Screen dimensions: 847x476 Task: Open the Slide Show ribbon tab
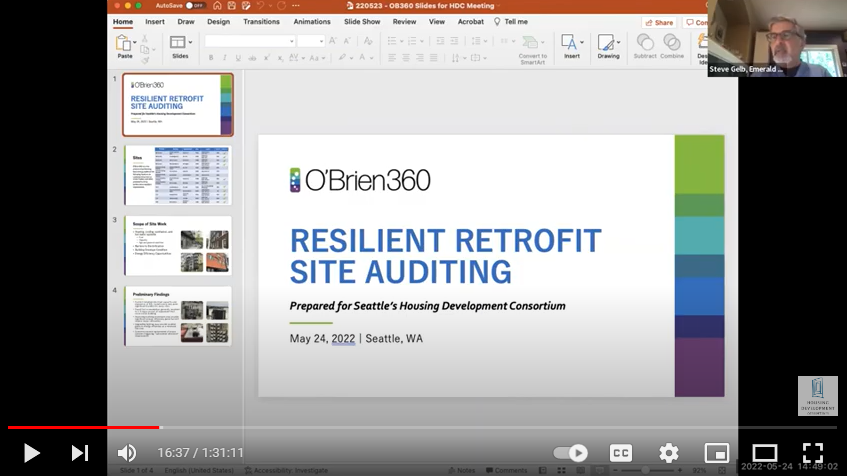[362, 22]
